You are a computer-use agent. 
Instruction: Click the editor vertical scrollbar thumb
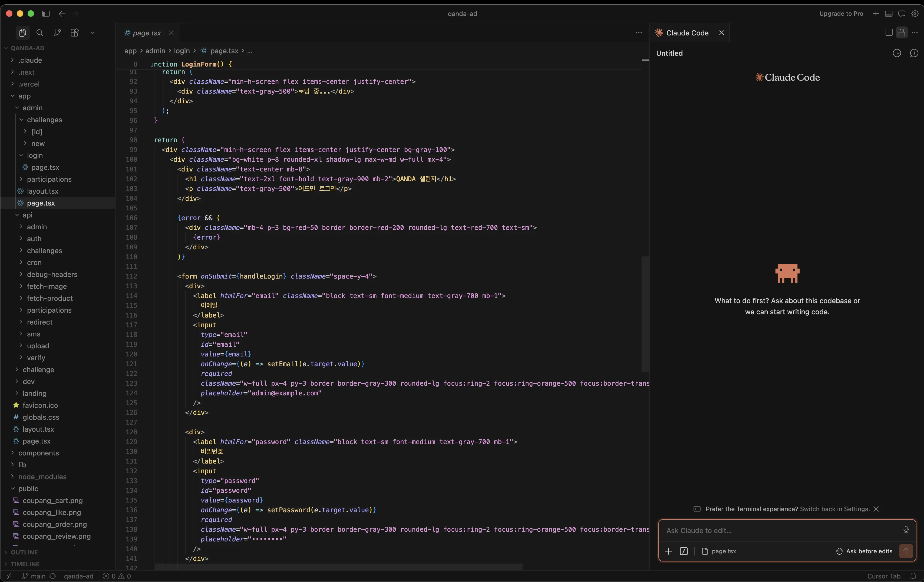[x=645, y=314]
